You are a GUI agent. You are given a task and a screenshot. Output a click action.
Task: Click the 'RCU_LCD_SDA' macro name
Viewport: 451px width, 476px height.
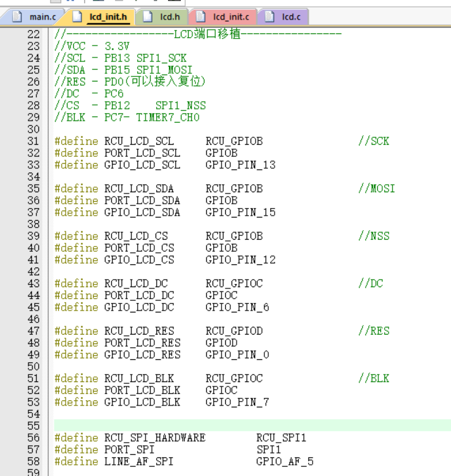[x=139, y=189]
